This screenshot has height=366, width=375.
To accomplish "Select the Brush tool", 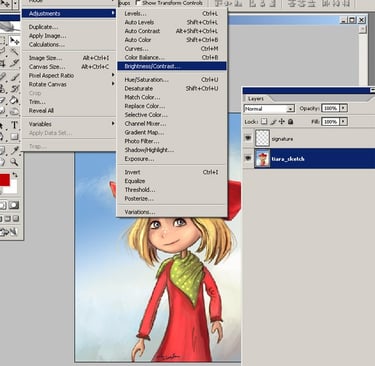I will click(x=14, y=77).
